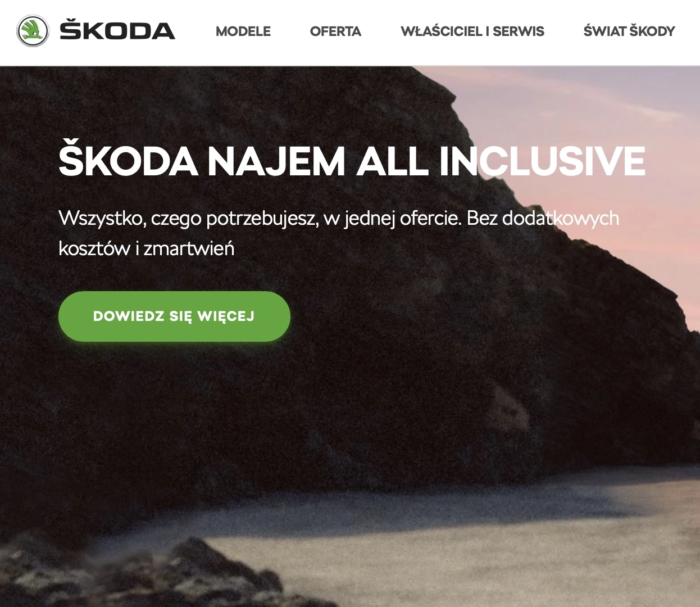This screenshot has width=700, height=607.
Task: Click the ŠKODA NAJEM ALL INCLUSIVE headline
Action: (352, 160)
